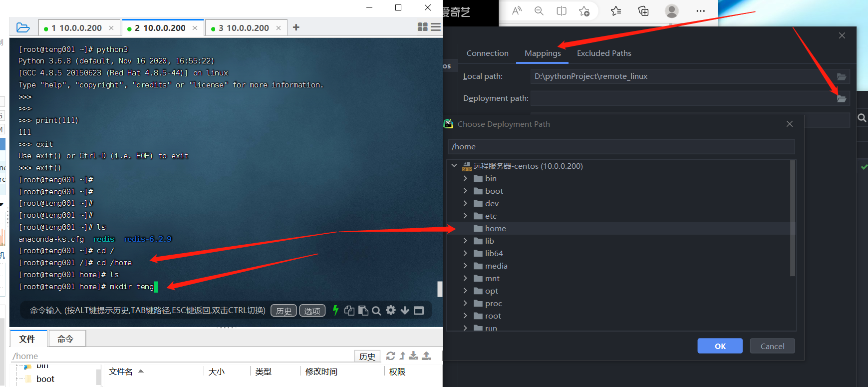Expand the dev folder

pos(465,203)
